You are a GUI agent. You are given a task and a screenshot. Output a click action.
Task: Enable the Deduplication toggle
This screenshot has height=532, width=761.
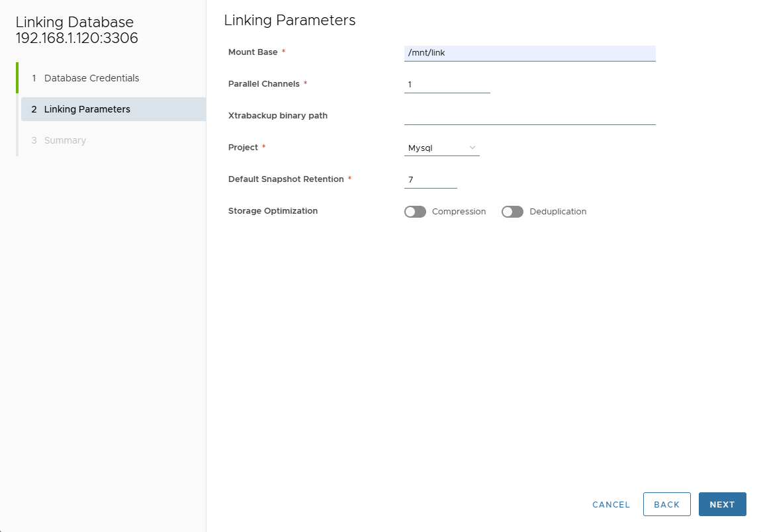pyautogui.click(x=512, y=212)
